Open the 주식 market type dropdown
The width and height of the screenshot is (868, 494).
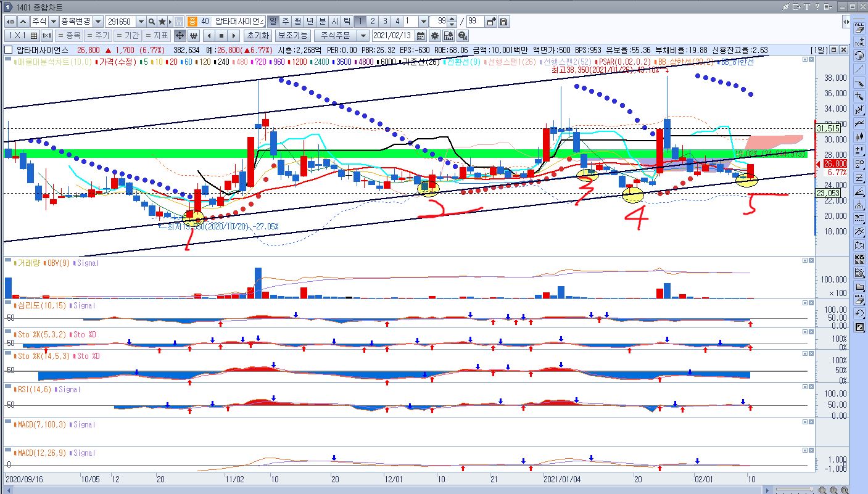(x=54, y=22)
